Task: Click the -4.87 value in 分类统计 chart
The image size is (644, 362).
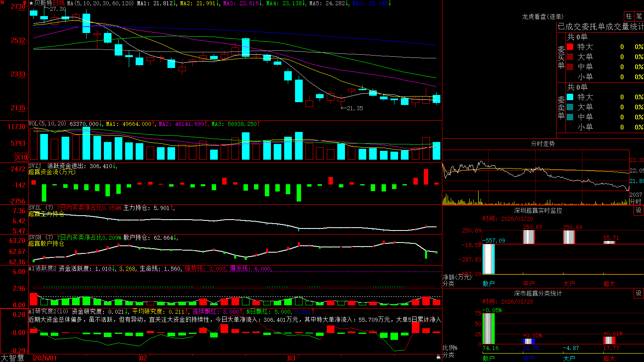Action: click(x=571, y=348)
